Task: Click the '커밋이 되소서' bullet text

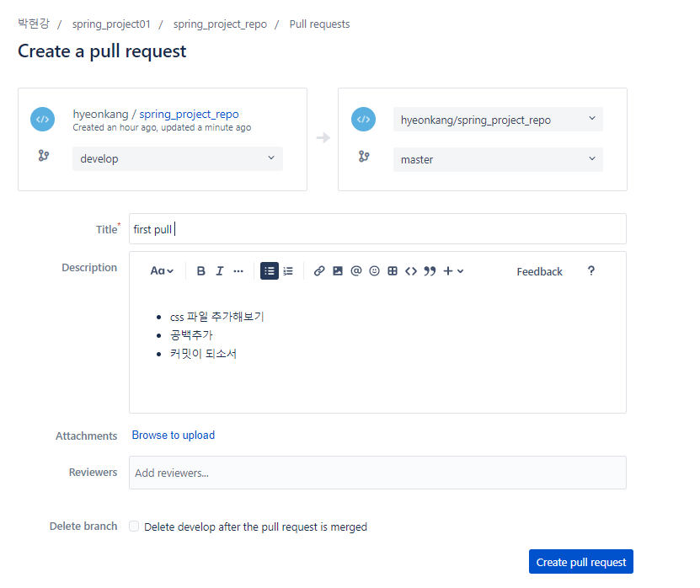Action: point(203,354)
